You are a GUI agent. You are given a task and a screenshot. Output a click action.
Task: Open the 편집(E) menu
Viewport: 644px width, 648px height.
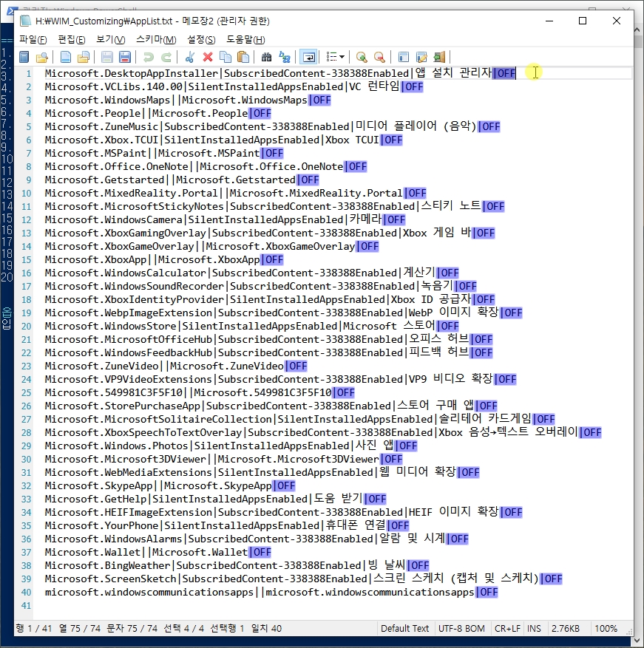[72, 40]
